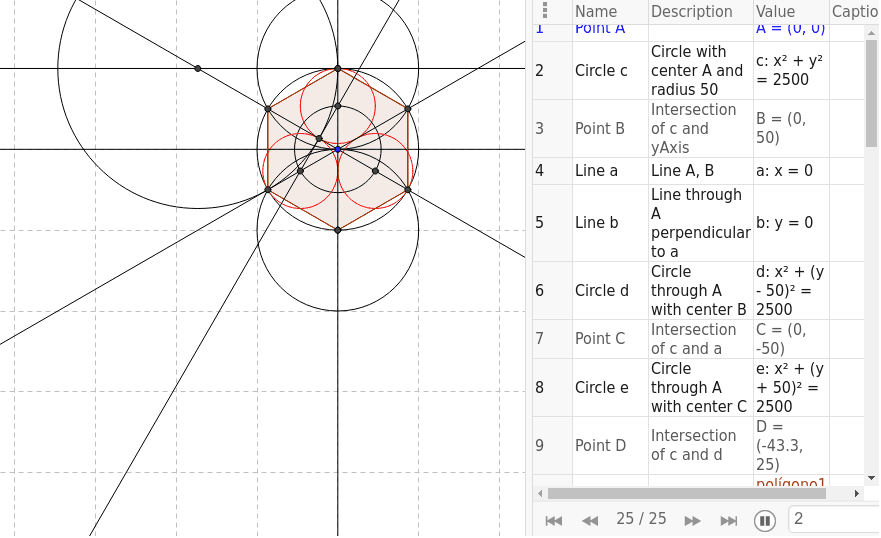Click the horizontal scrollbar right arrow
This screenshot has height=538, width=881.
pos(857,494)
